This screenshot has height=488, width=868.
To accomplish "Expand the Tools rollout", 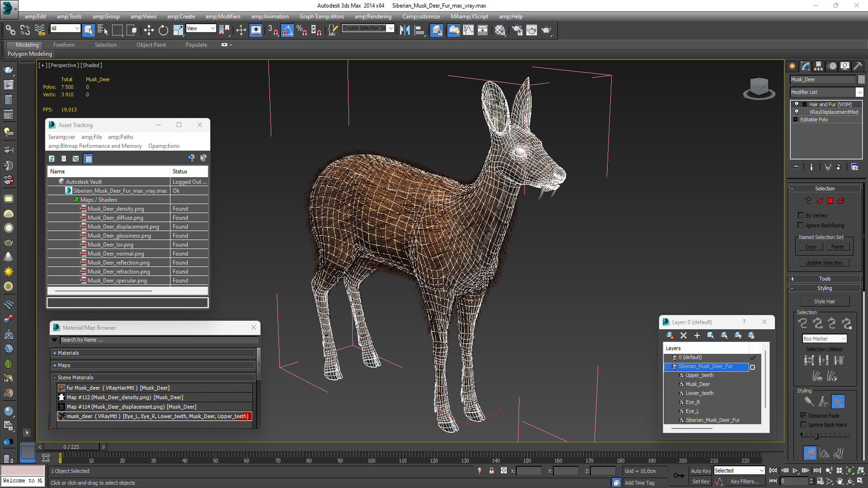I will tap(825, 279).
